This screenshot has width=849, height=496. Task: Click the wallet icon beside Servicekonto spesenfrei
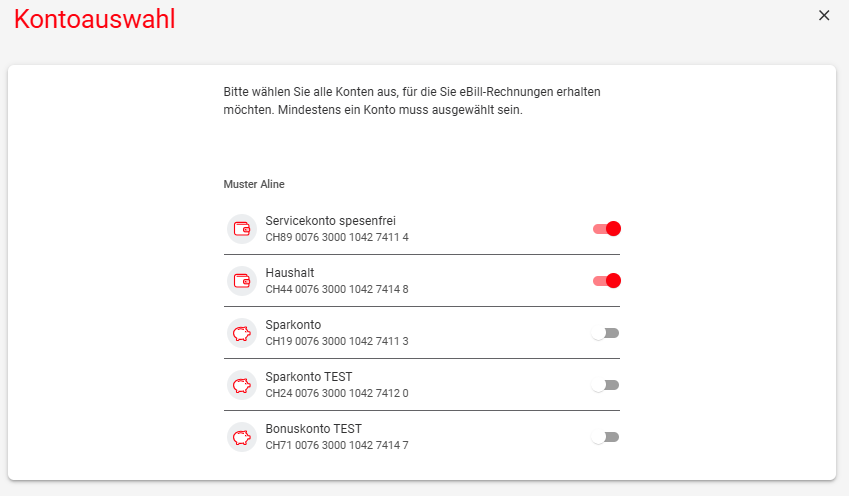(x=241, y=229)
